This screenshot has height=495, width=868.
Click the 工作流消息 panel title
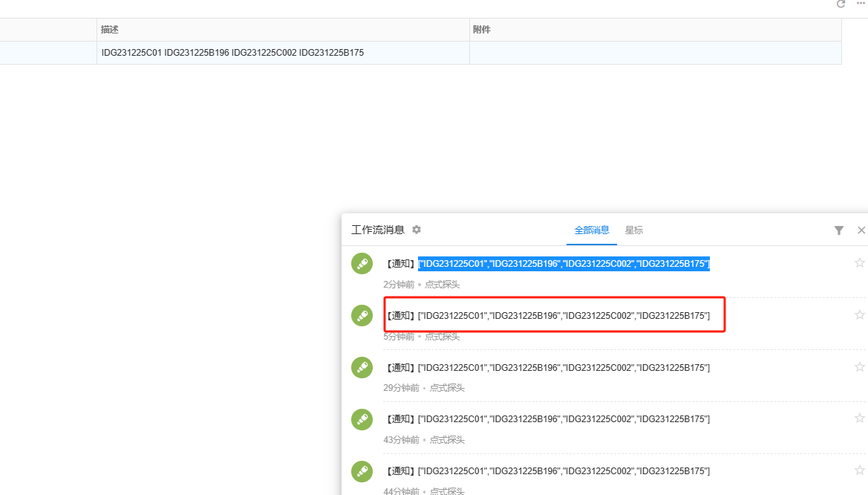(x=378, y=230)
